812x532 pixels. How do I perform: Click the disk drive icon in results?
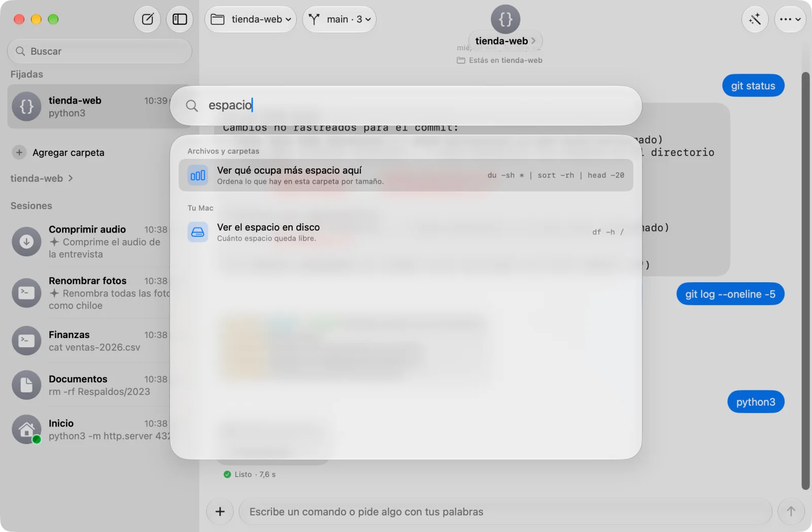(x=198, y=232)
